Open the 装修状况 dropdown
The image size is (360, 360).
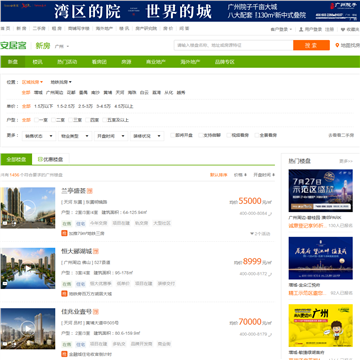pos(147,136)
